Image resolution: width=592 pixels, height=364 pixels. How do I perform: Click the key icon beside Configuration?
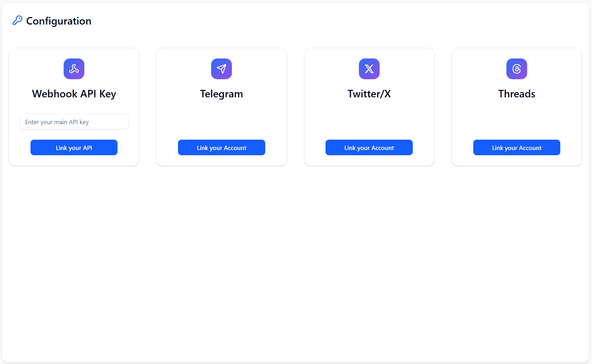click(17, 21)
